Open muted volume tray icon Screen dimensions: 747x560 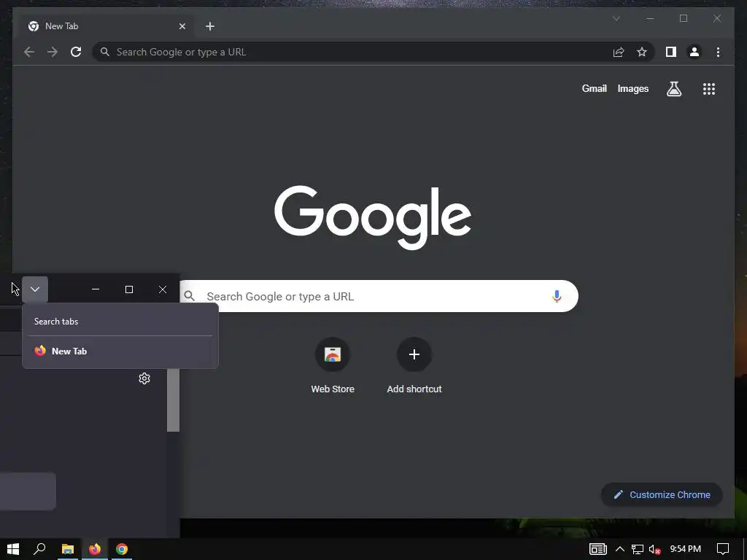pos(655,549)
